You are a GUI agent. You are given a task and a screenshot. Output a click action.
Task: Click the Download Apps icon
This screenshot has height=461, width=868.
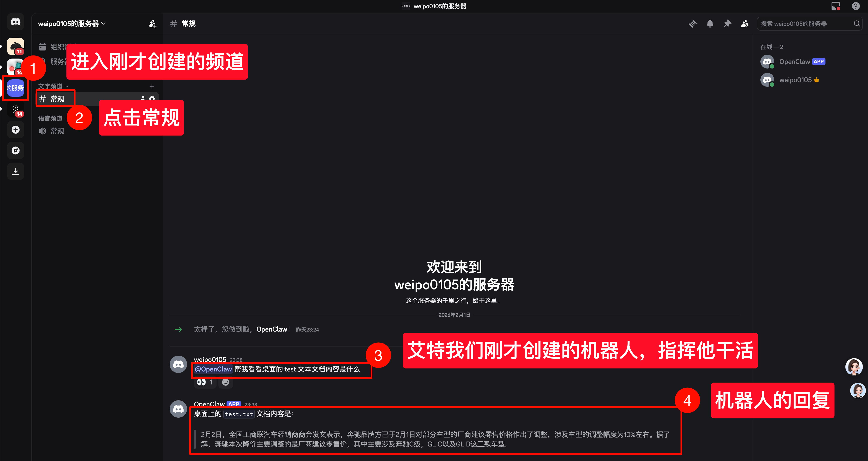click(15, 171)
